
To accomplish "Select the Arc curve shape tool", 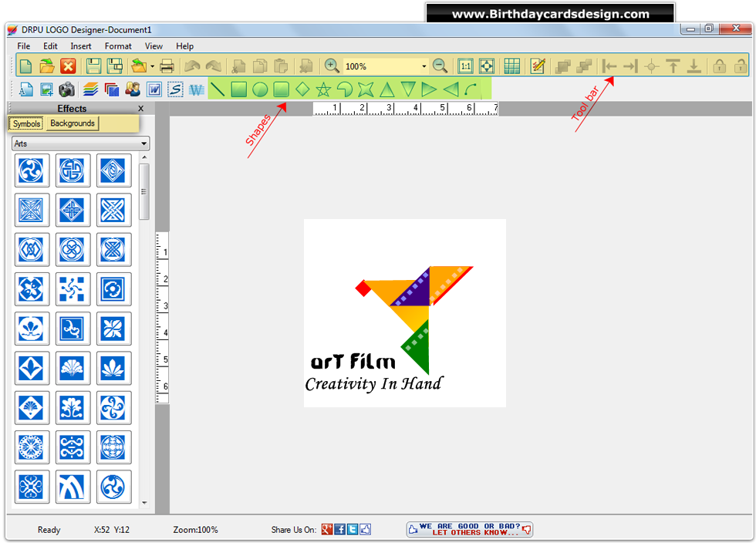I will click(x=471, y=89).
